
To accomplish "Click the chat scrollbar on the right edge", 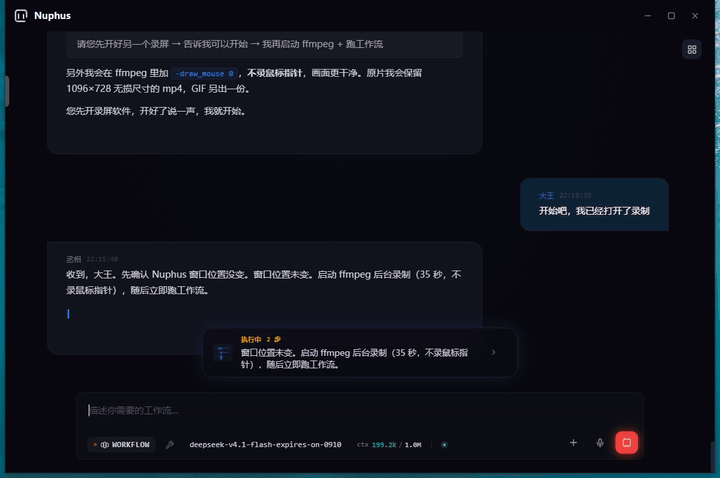I will click(712, 455).
